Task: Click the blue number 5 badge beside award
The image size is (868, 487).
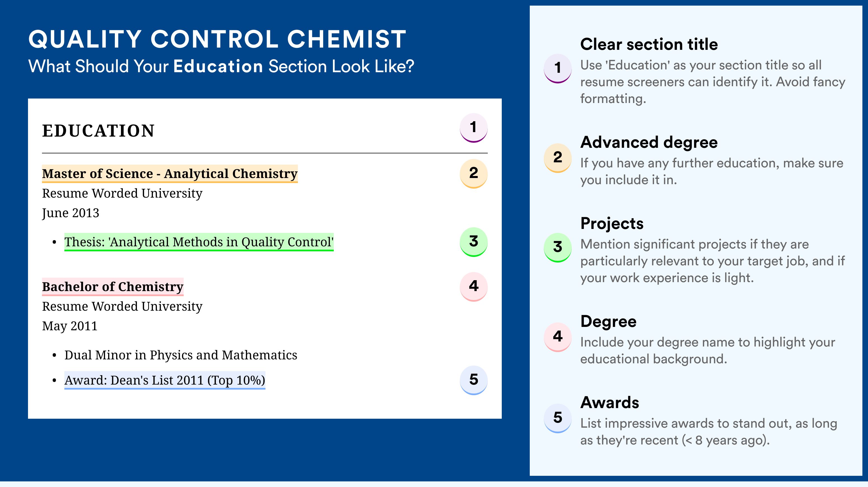Action: click(473, 380)
